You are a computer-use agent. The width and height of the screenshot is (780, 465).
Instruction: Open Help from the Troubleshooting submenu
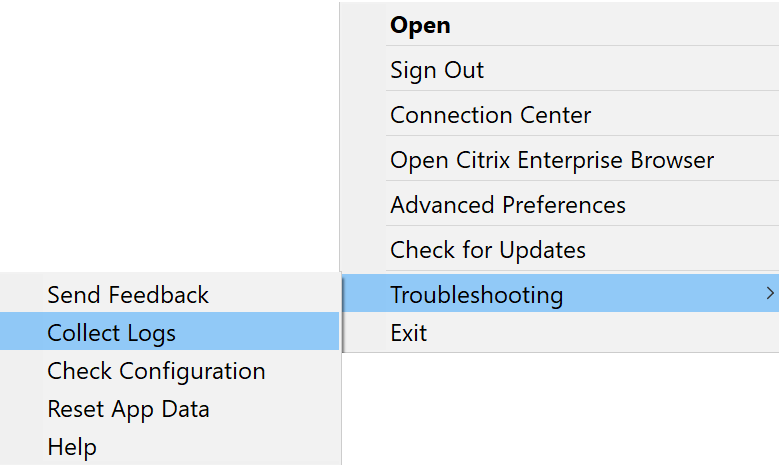tap(72, 447)
